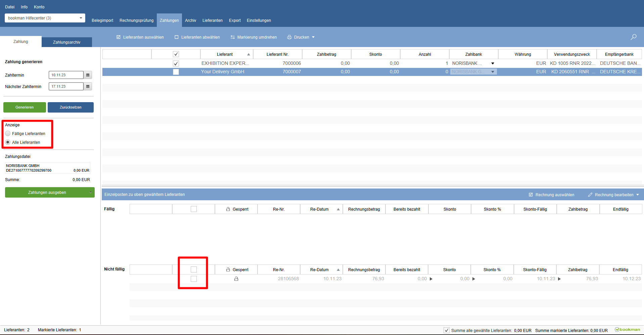Edit the Zahltermin date field
This screenshot has width=644, height=335.
[66, 75]
